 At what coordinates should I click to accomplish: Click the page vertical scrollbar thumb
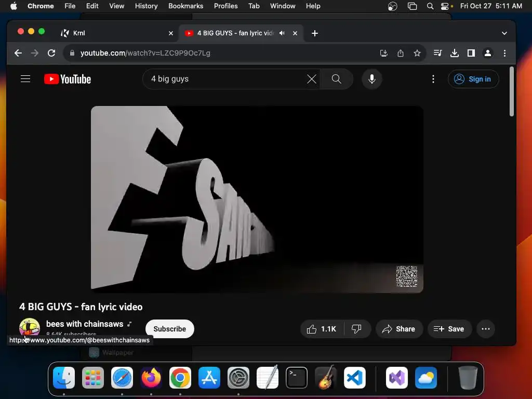(512, 91)
